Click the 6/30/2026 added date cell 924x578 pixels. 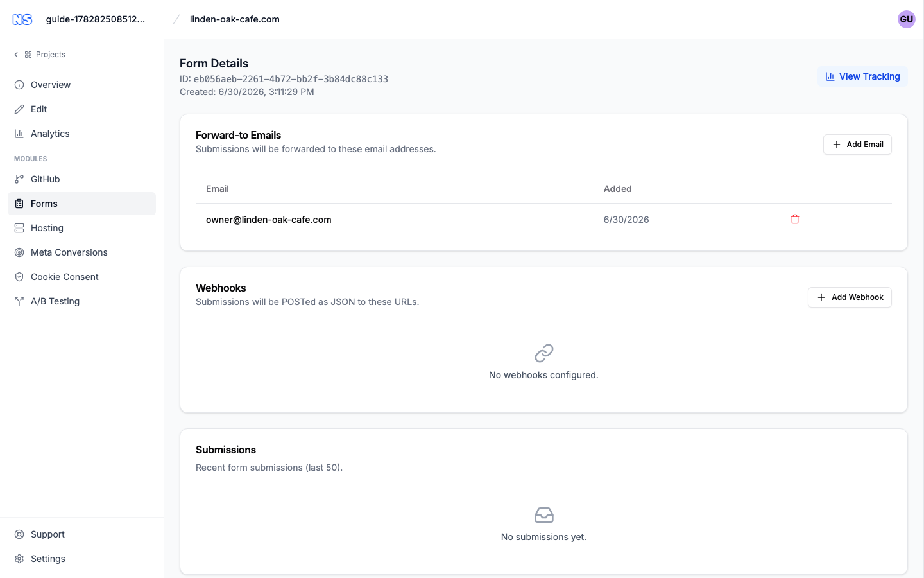(x=626, y=220)
